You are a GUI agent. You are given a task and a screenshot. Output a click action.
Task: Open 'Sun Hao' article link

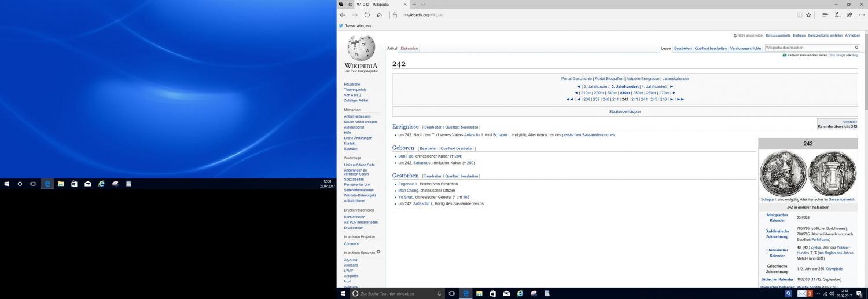(x=406, y=156)
